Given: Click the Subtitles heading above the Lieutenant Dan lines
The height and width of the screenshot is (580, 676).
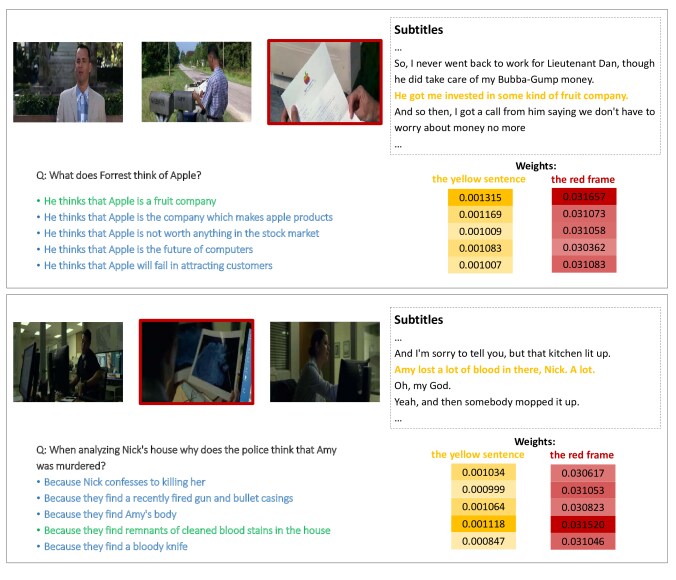Looking at the screenshot, I should click(419, 30).
